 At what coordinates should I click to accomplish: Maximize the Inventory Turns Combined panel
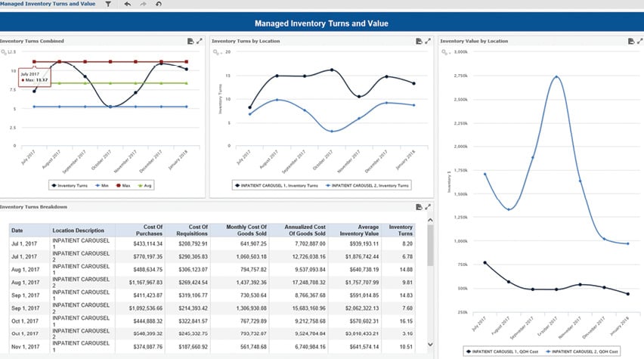(200, 41)
